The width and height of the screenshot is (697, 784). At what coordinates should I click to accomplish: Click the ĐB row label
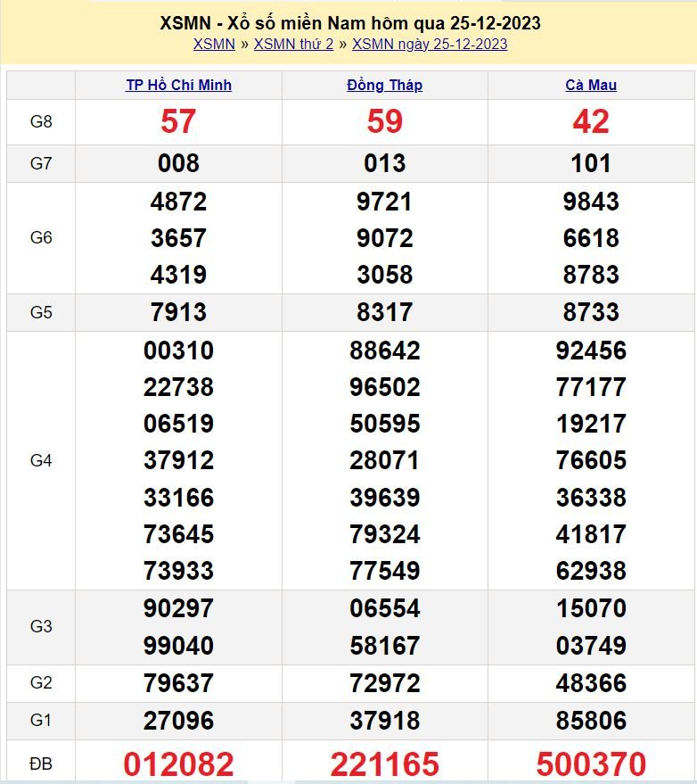[x=41, y=764]
